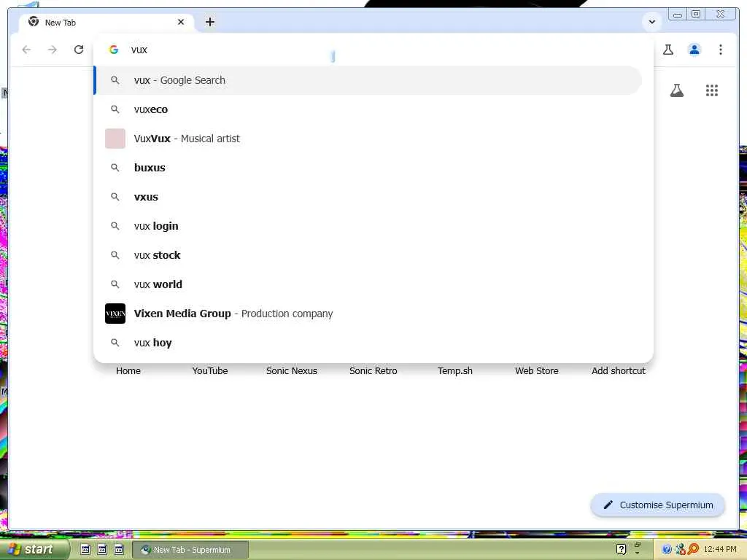Select the 'vux - Google Search' suggestion
This screenshot has width=747, height=560.
tap(368, 80)
